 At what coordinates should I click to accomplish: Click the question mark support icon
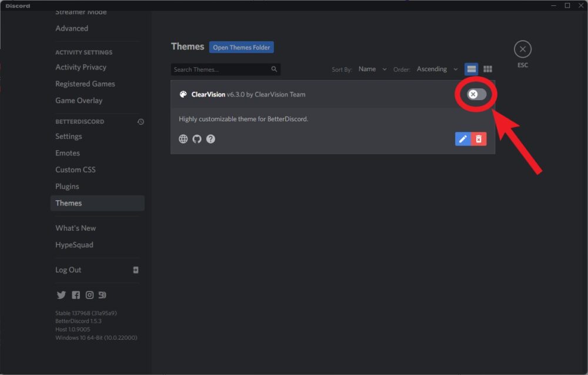point(211,139)
